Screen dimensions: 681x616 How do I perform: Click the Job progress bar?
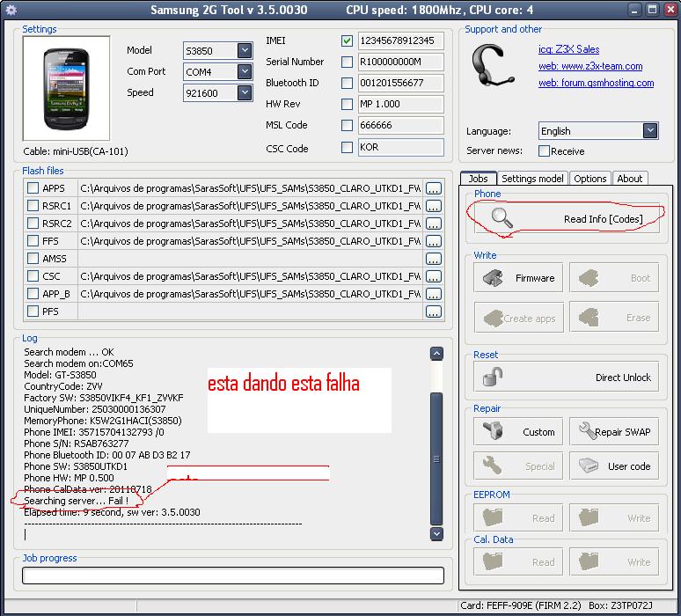(233, 576)
